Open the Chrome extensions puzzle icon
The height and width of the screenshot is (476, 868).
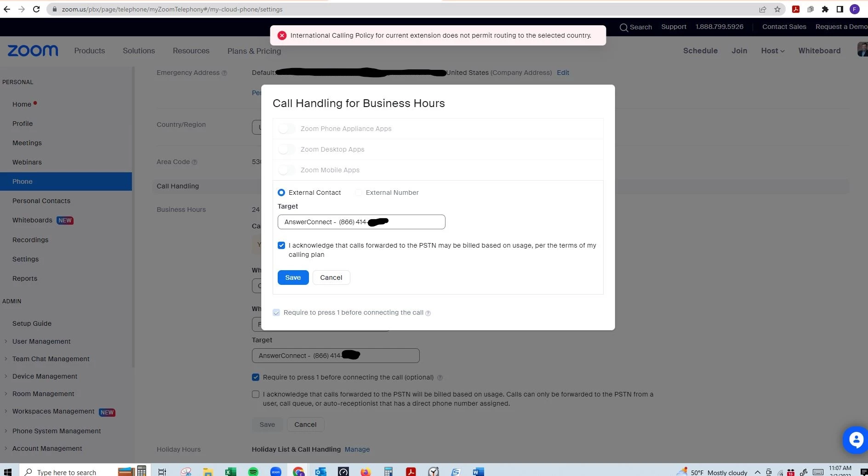point(825,9)
